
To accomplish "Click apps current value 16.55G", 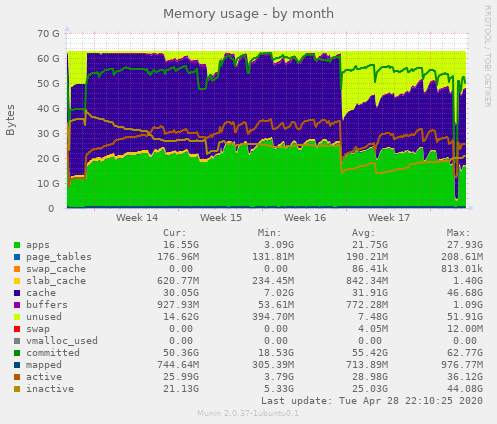I will pyautogui.click(x=181, y=245).
